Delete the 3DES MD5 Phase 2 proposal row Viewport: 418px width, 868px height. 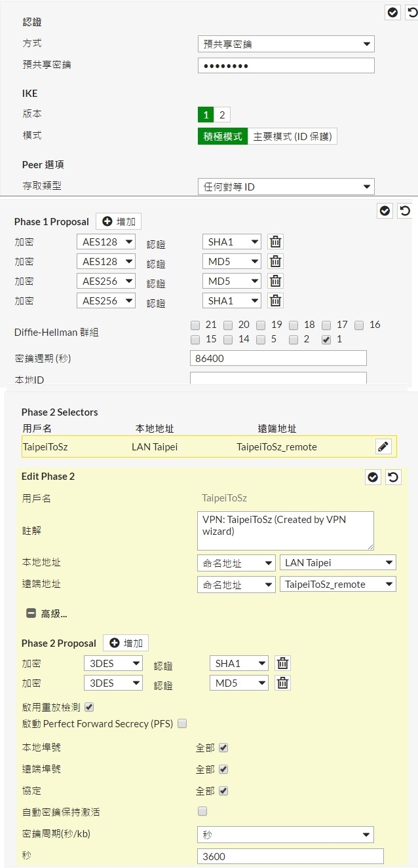coord(282,683)
